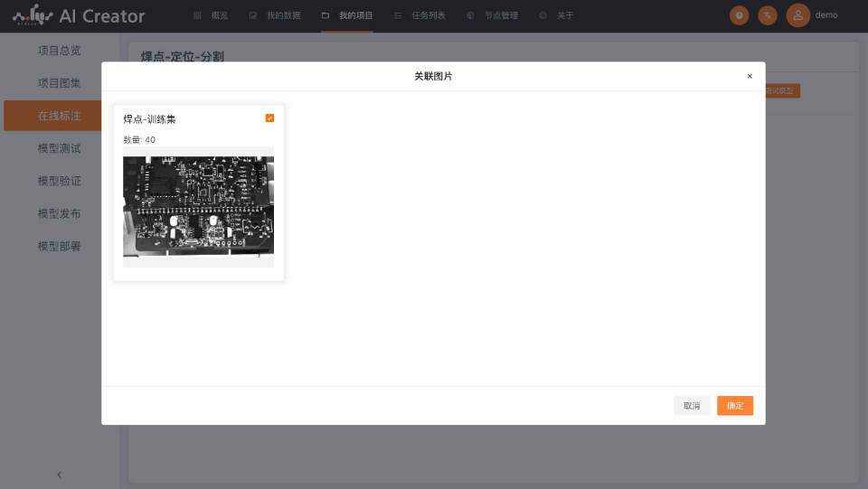
Task: Go to 模型测试 in the sidebar
Action: 60,148
